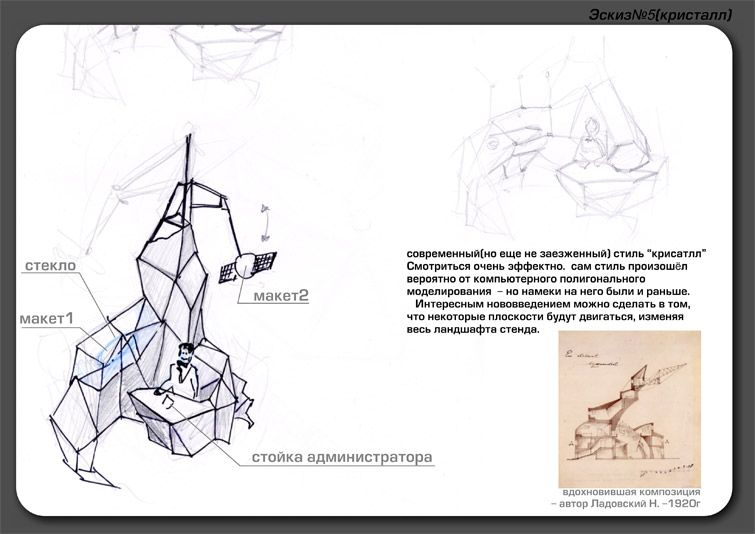The height and width of the screenshot is (534, 755).
Task: Select the antenna spire atop the crystal
Action: (188, 160)
